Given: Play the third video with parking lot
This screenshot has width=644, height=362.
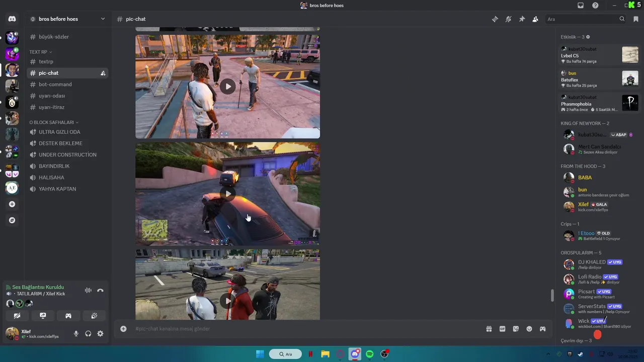Looking at the screenshot, I should (227, 301).
